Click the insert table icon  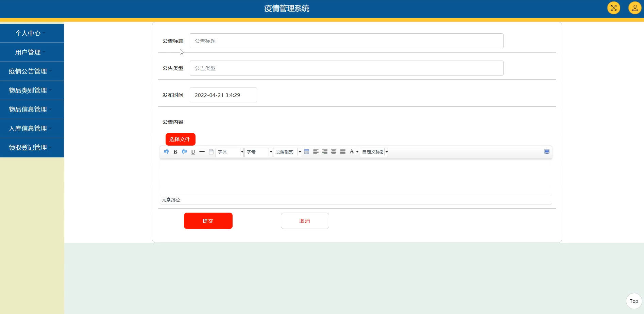(x=307, y=152)
